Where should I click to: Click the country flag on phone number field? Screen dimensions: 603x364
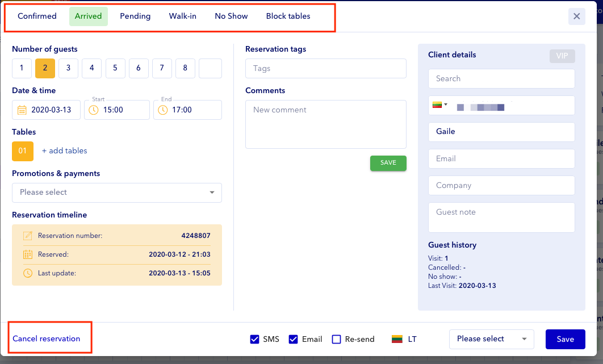438,106
